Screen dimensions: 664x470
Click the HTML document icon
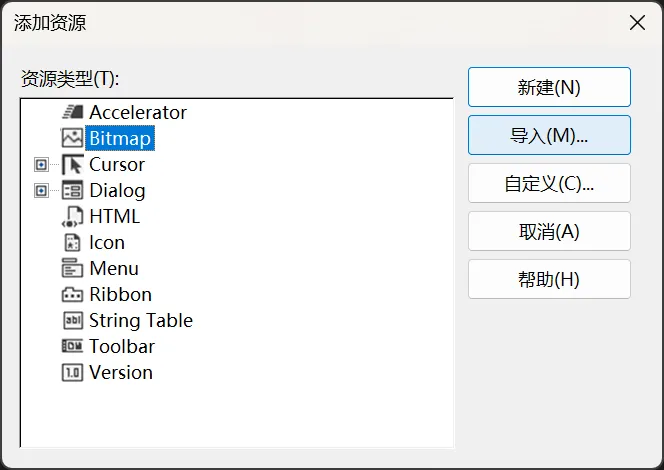click(72, 216)
